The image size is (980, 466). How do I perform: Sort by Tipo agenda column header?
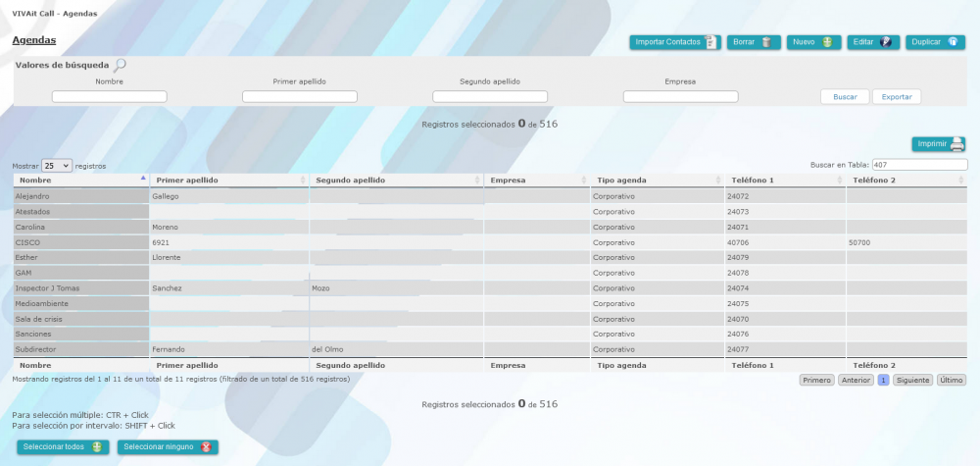click(x=652, y=181)
